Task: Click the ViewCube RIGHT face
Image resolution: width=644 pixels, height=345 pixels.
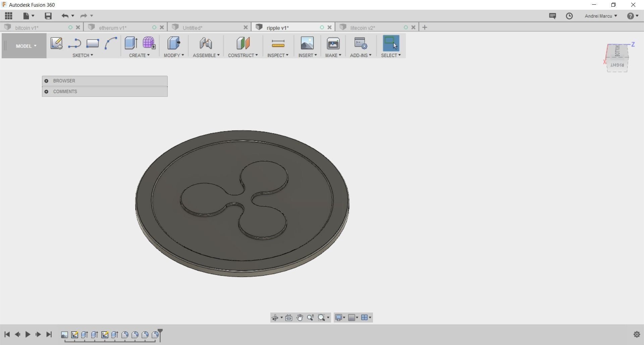Action: [x=617, y=65]
